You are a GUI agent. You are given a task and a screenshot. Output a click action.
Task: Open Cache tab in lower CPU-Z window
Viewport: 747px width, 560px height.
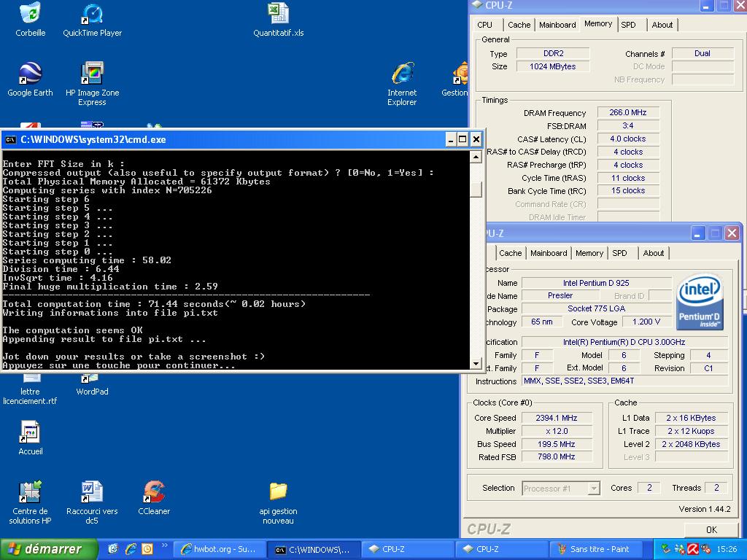click(510, 253)
